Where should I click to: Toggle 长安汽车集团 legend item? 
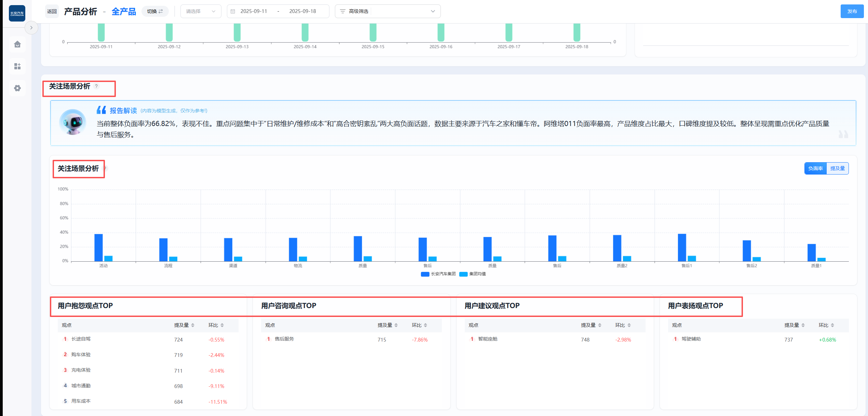(x=438, y=274)
